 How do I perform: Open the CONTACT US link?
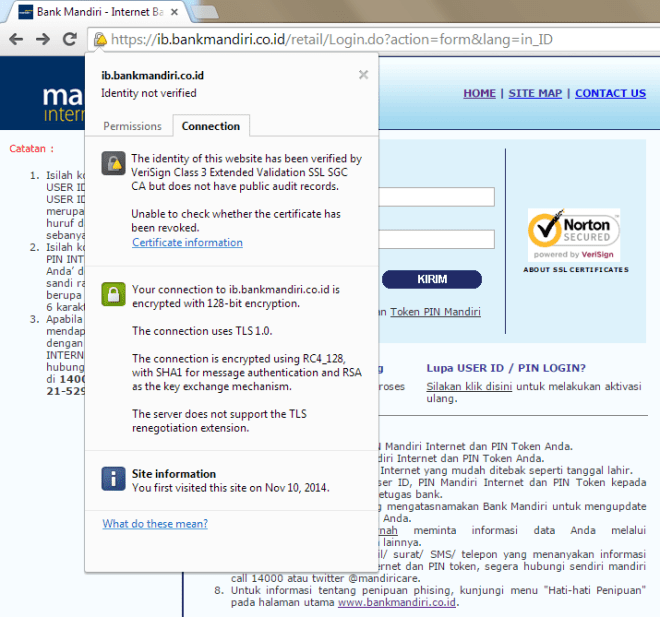[x=610, y=93]
